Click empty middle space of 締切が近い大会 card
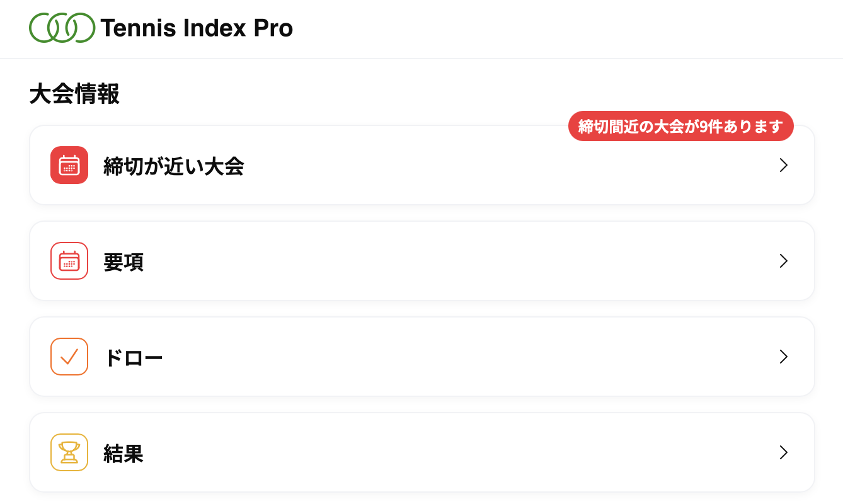The width and height of the screenshot is (843, 504). (441, 170)
